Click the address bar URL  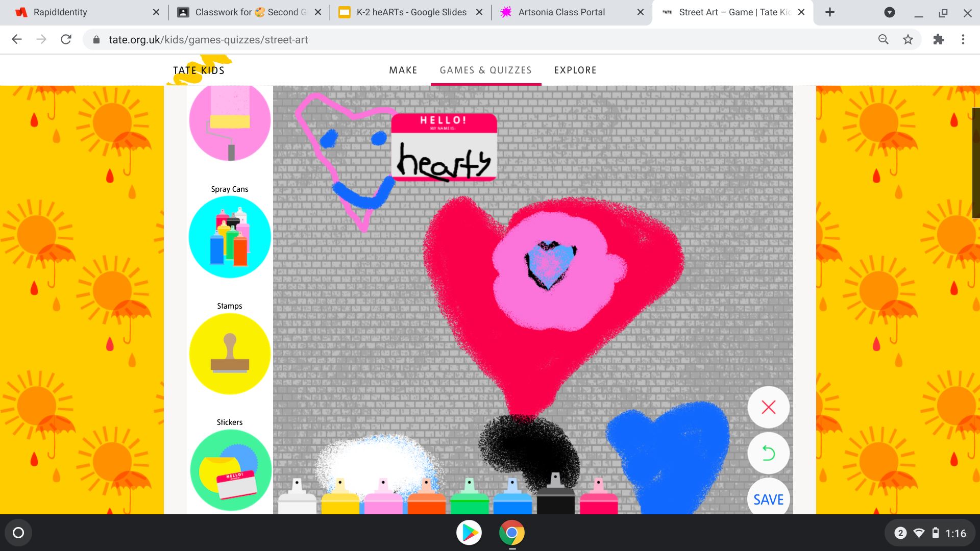(208, 40)
